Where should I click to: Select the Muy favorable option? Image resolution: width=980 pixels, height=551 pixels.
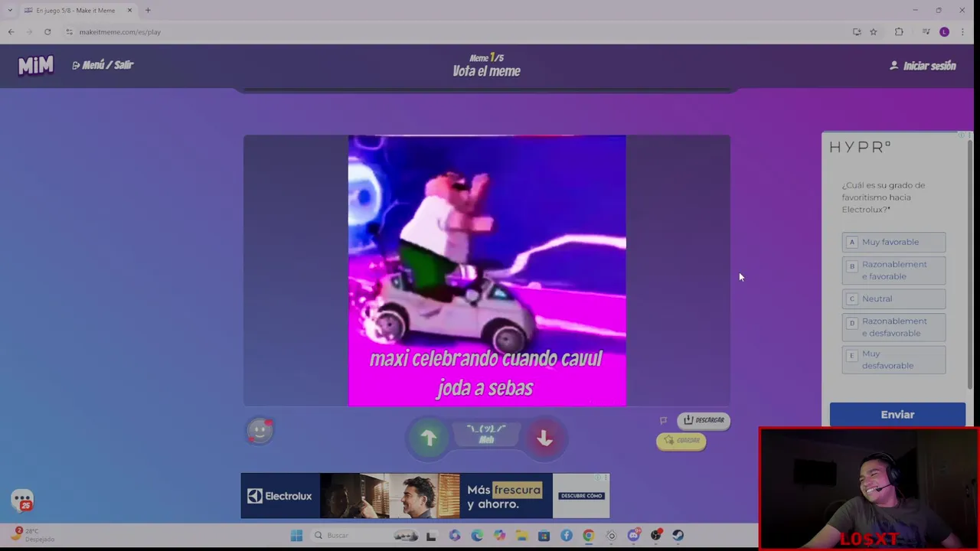[893, 242]
